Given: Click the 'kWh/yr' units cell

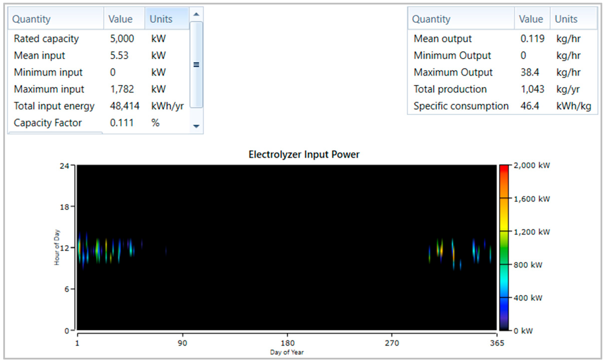Looking at the screenshot, I should (x=167, y=106).
